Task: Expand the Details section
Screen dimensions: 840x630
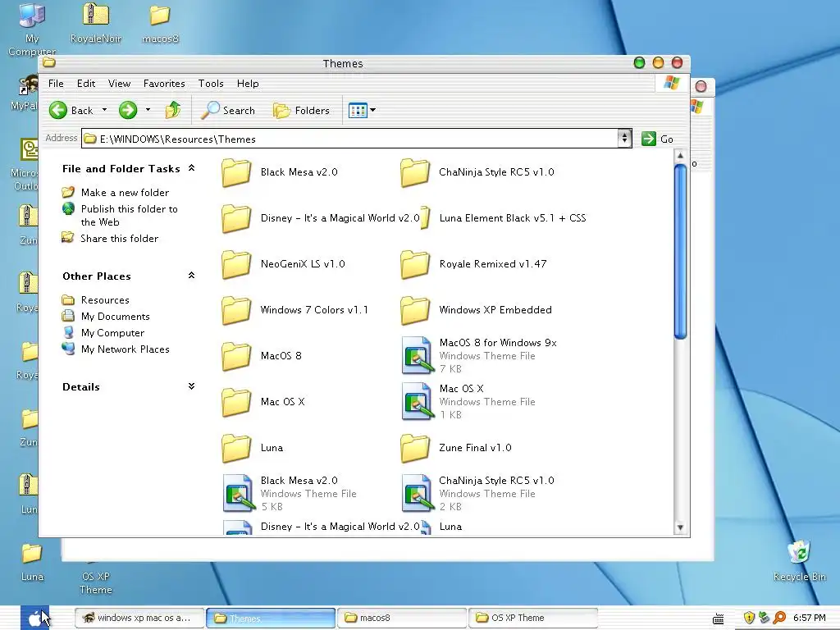Action: [191, 386]
